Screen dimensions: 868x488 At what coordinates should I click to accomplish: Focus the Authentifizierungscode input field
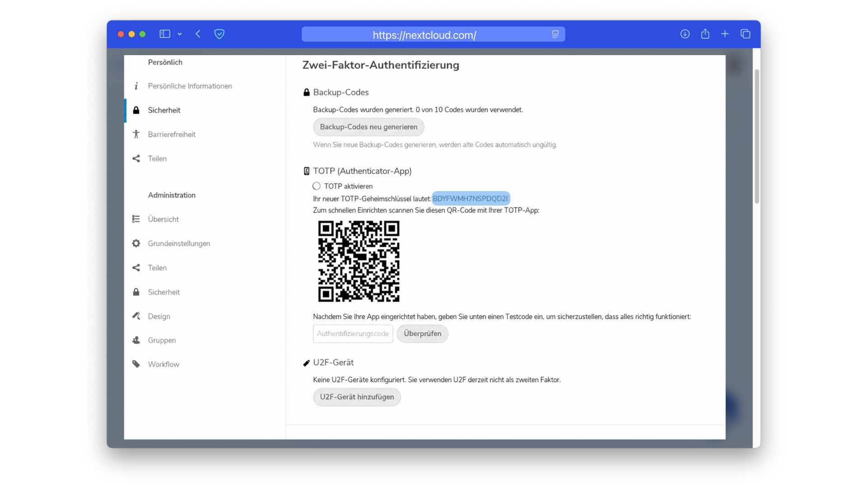[353, 333]
